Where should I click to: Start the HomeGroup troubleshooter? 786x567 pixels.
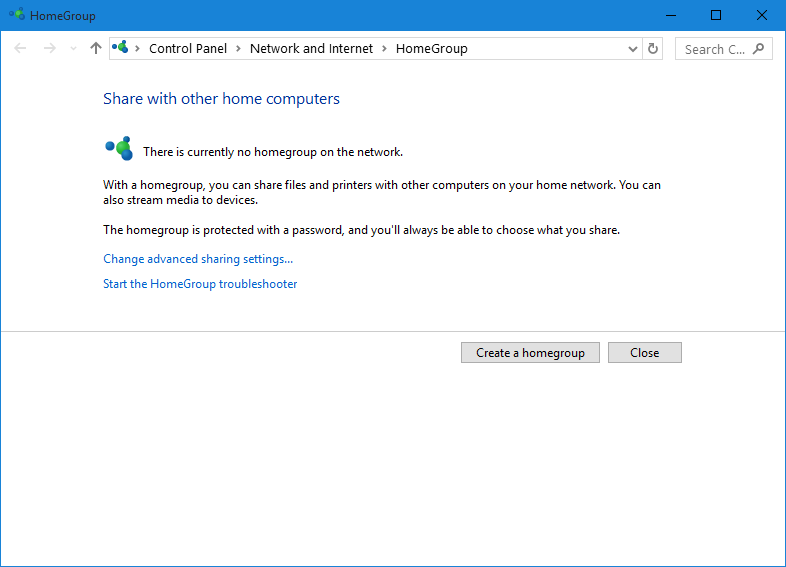point(200,284)
